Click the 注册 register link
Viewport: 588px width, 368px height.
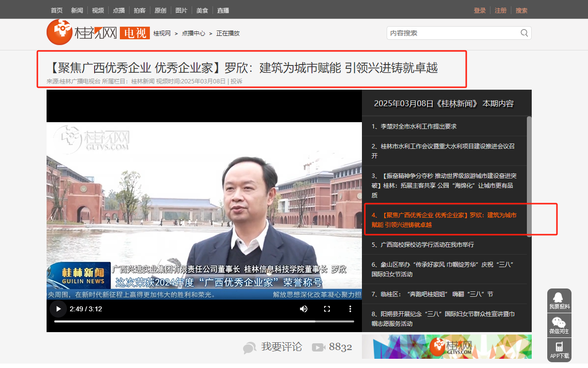point(500,10)
